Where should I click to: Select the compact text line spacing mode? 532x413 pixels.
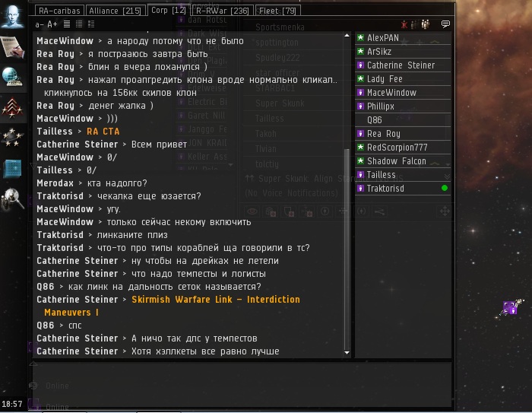point(67,24)
